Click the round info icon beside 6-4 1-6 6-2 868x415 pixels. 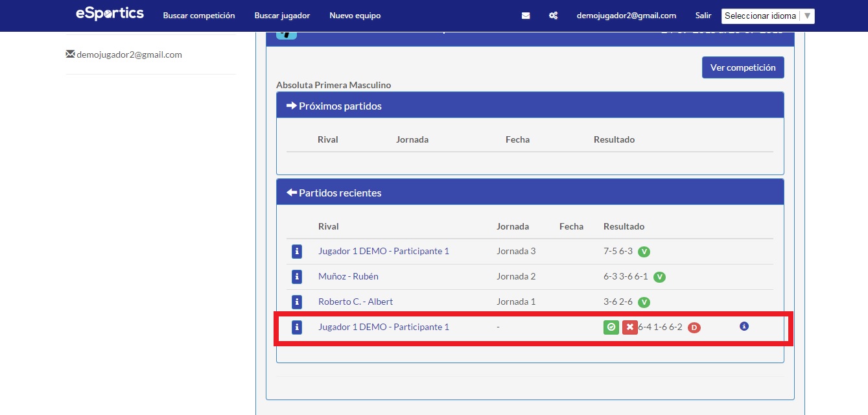(x=744, y=326)
